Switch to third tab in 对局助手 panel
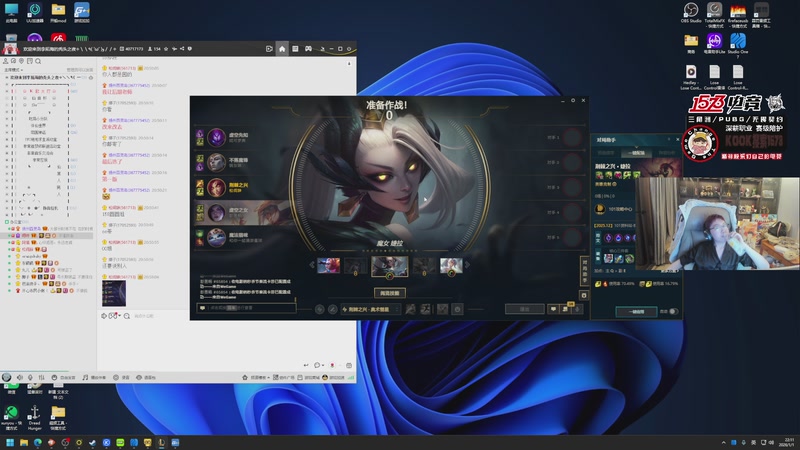This screenshot has height=450, width=800. click(x=666, y=153)
